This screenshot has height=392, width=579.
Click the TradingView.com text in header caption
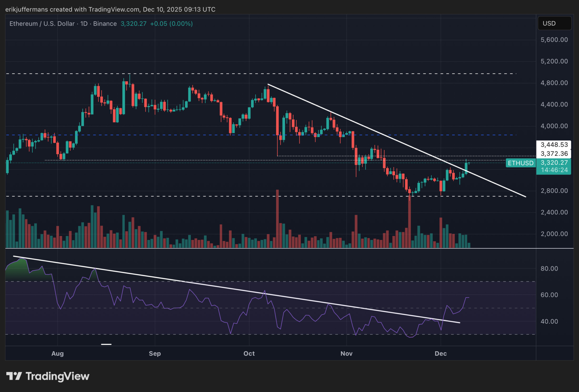(114, 9)
